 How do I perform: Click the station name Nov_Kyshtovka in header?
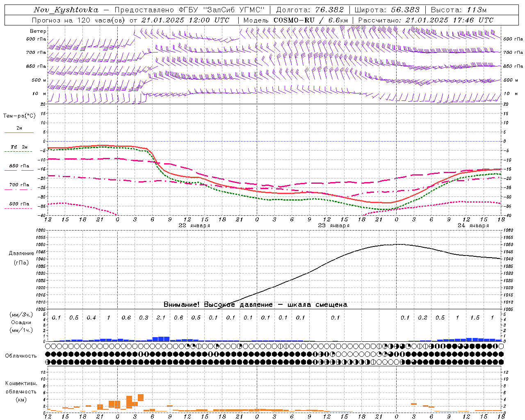tap(66, 10)
